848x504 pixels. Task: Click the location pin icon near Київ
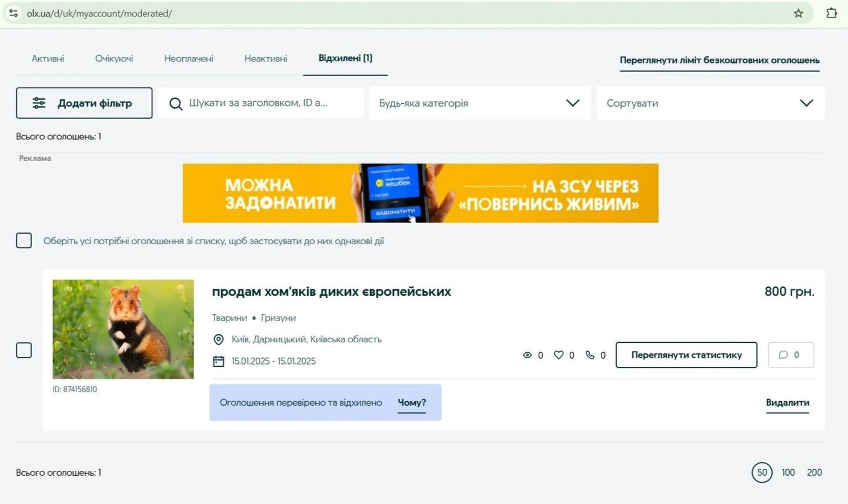coord(218,339)
